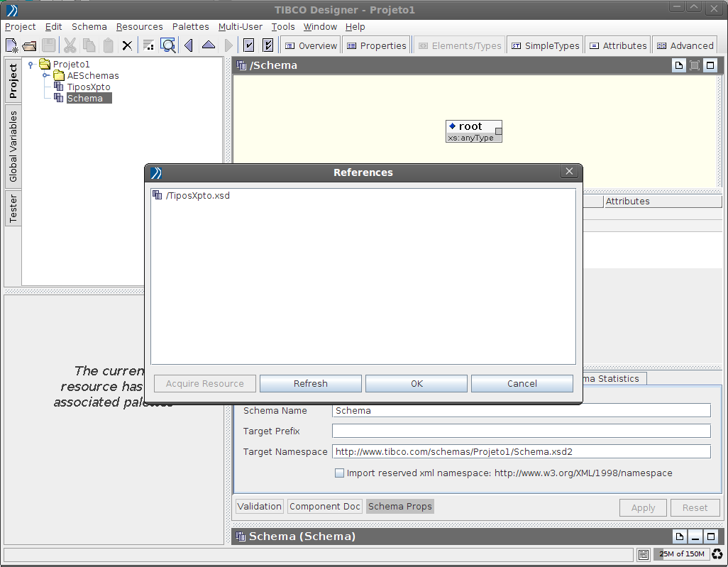Switch to the SimpleTypes tab
The height and width of the screenshot is (567, 728).
click(545, 45)
